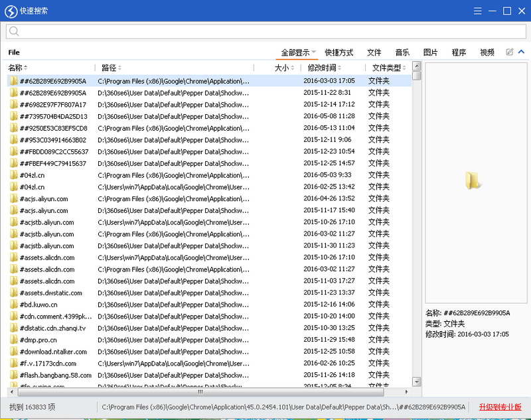Switch to the 图片 filter tab
The width and height of the screenshot is (531, 420).
[x=431, y=52]
